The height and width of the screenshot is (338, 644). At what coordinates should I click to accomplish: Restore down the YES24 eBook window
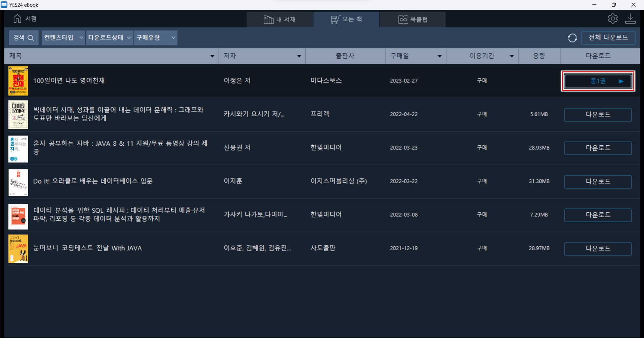[x=614, y=5]
